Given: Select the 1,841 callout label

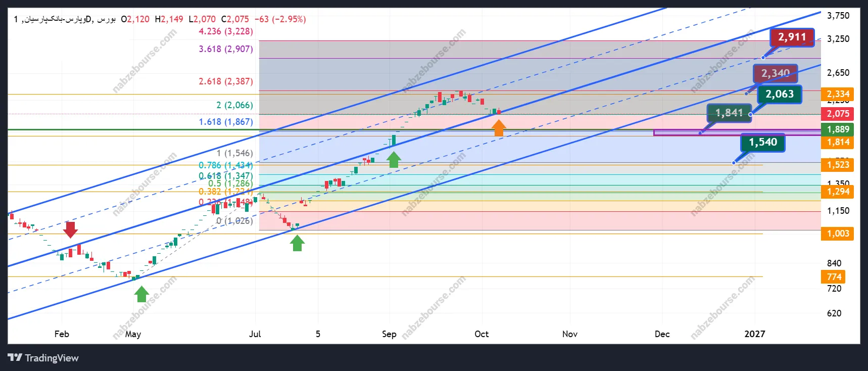Looking at the screenshot, I should point(729,113).
